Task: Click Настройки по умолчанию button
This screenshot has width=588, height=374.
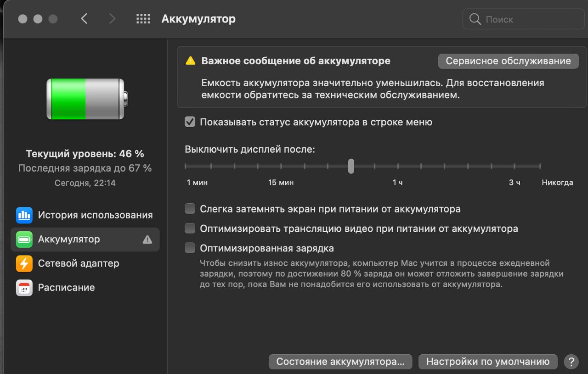Action: click(488, 362)
